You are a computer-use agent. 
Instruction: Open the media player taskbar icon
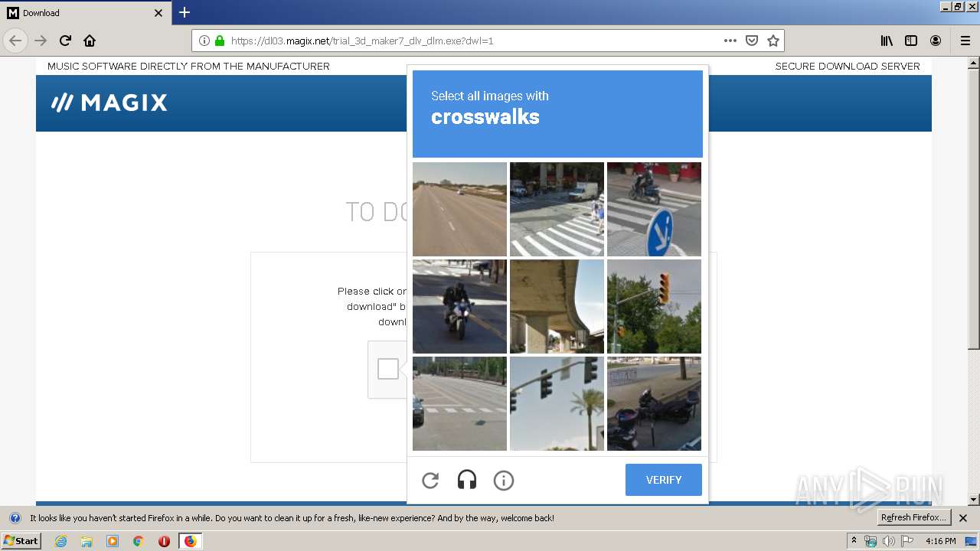tap(113, 541)
